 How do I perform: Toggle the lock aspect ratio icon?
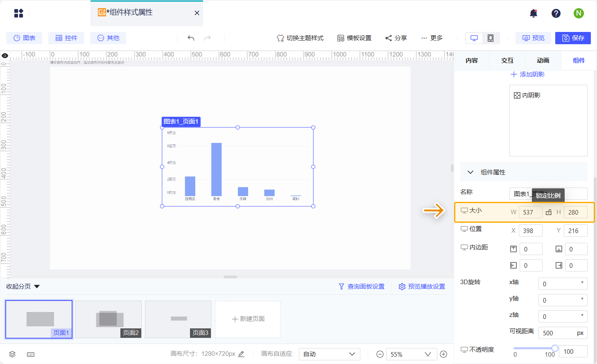549,212
